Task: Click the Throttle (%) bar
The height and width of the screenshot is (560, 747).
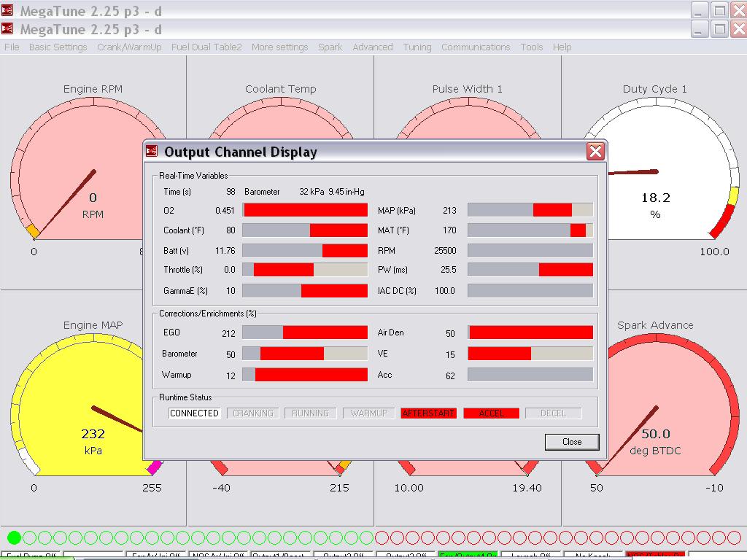Action: click(305, 270)
